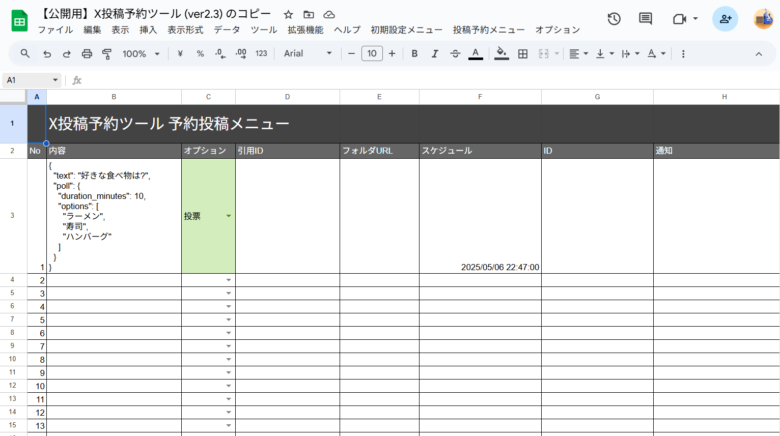Search the menus magnifier icon
This screenshot has height=436, width=780.
click(25, 53)
